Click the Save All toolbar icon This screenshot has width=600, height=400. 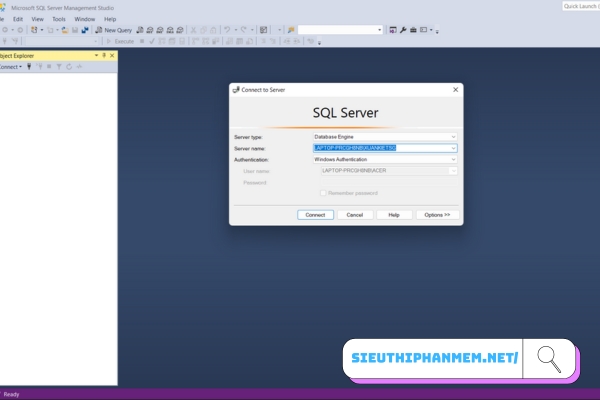85,30
